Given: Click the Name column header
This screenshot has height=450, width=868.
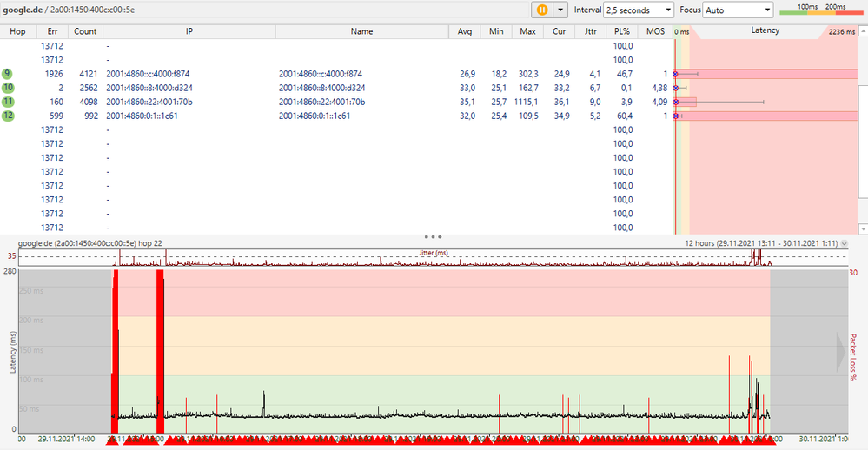Looking at the screenshot, I should coord(361,31).
